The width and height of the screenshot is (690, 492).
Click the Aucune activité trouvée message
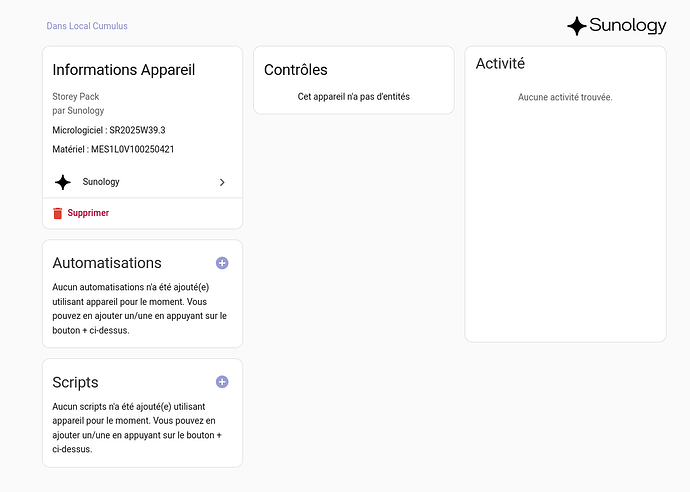coord(565,97)
